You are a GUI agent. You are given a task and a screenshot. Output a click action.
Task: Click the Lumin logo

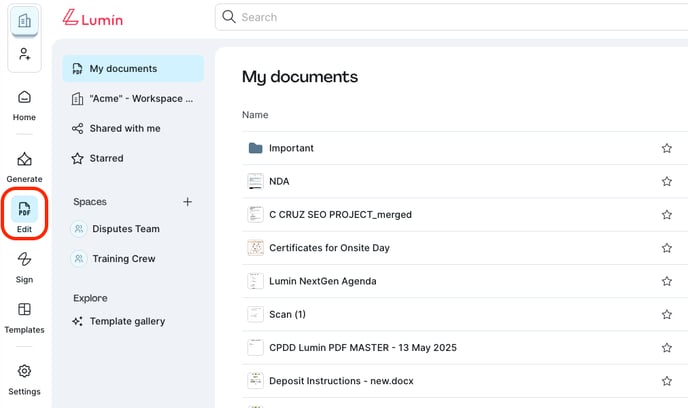tap(93, 18)
